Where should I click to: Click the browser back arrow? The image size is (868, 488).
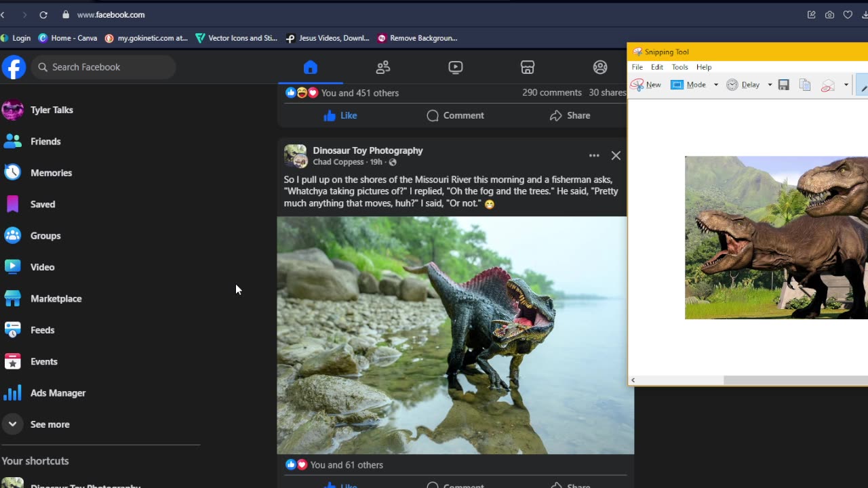(3, 14)
